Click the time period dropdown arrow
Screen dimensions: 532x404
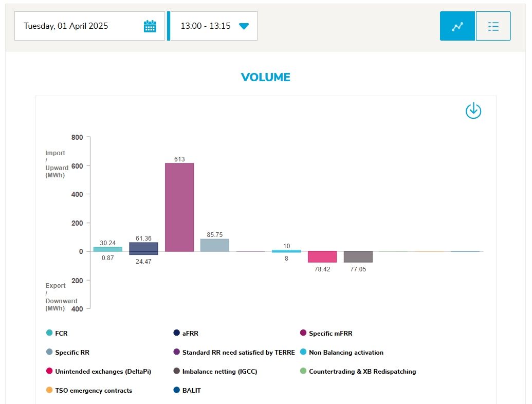tap(243, 26)
